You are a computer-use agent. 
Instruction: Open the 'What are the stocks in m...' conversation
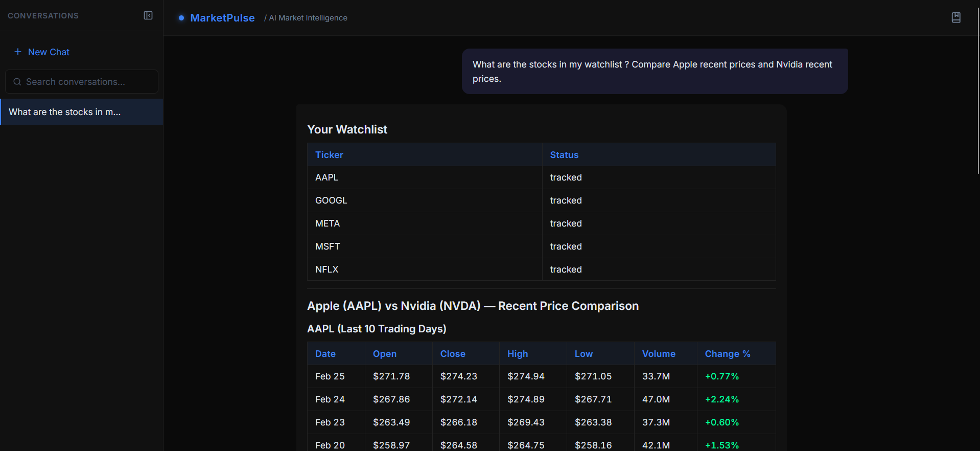click(82, 112)
